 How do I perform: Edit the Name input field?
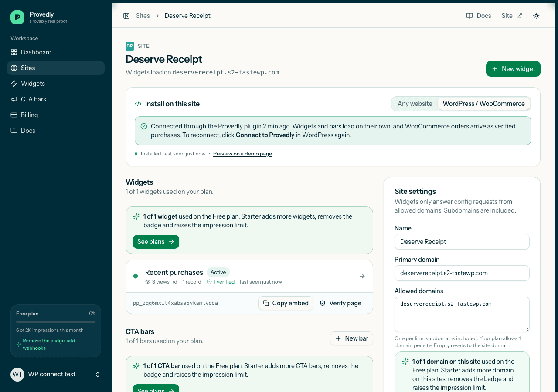pyautogui.click(x=462, y=242)
